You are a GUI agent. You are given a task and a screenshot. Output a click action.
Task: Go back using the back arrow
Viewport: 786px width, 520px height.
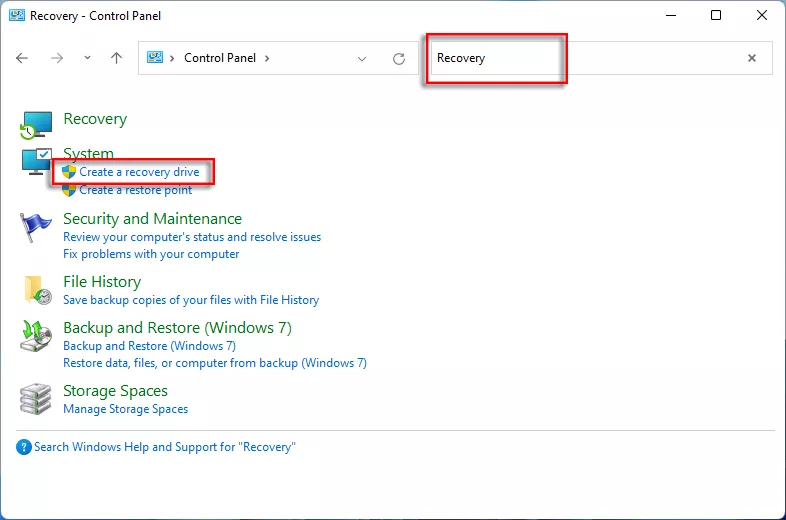tap(22, 58)
